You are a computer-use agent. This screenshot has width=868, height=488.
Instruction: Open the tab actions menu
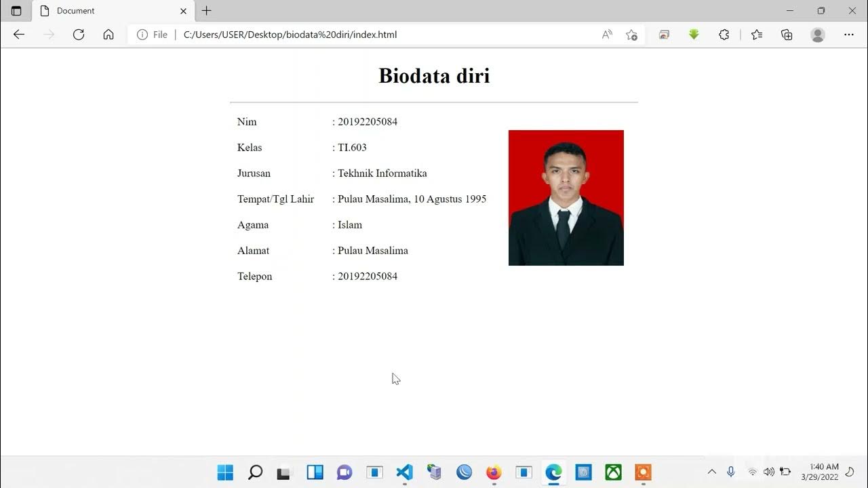tap(16, 11)
